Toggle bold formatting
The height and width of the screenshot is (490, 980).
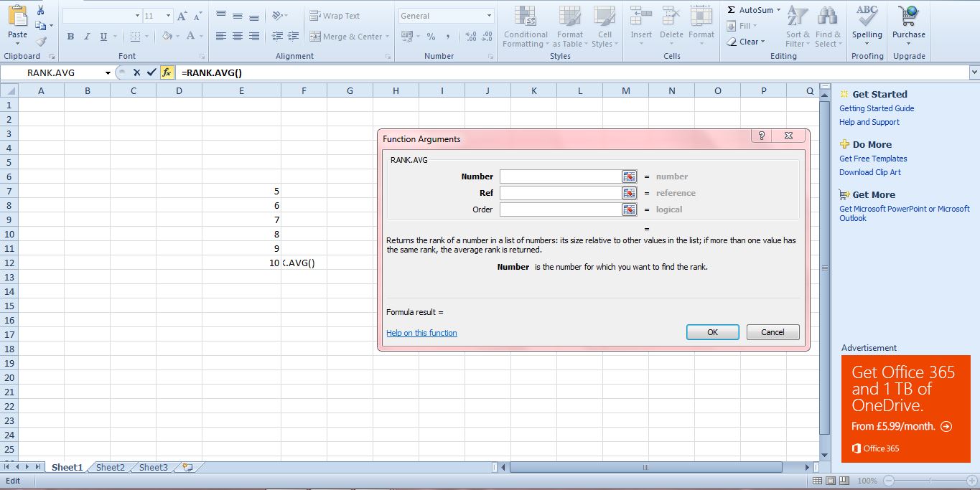70,35
